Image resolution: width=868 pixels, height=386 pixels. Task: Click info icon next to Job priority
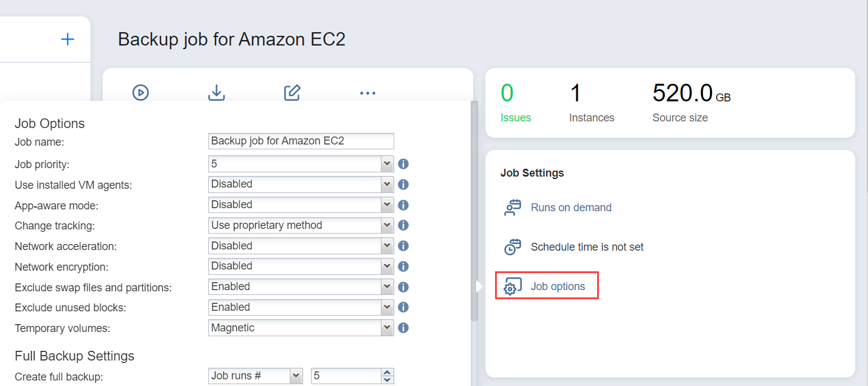pos(403,164)
